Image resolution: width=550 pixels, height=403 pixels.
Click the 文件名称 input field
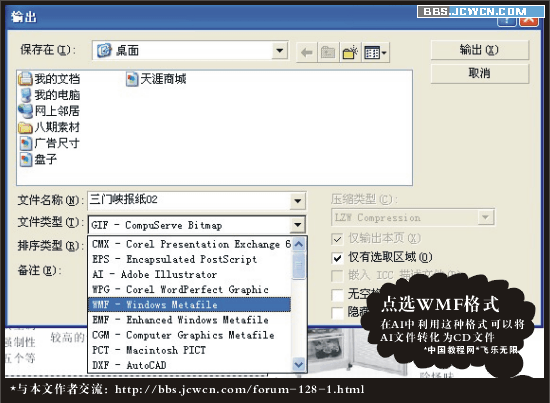[189, 201]
